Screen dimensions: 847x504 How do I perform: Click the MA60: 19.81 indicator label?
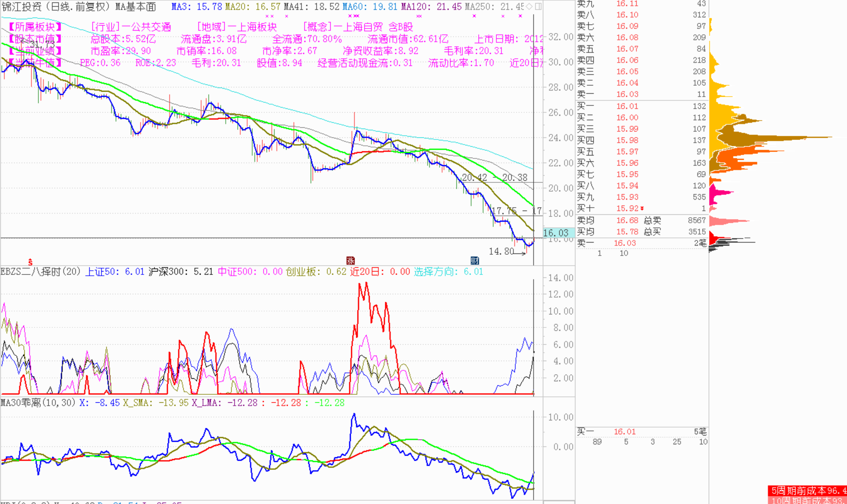point(370,6)
